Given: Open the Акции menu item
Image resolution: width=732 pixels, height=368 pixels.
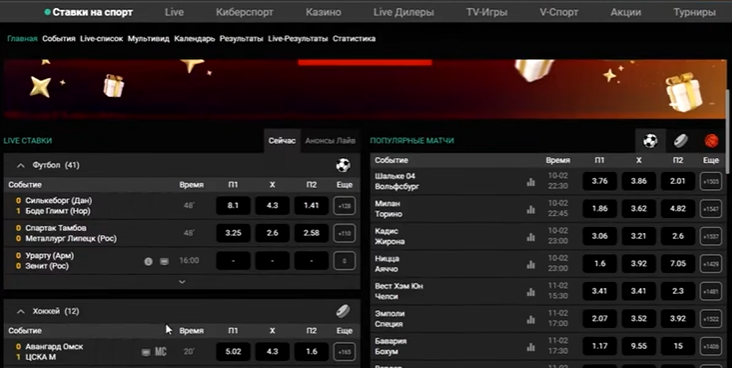Looking at the screenshot, I should coord(626,12).
